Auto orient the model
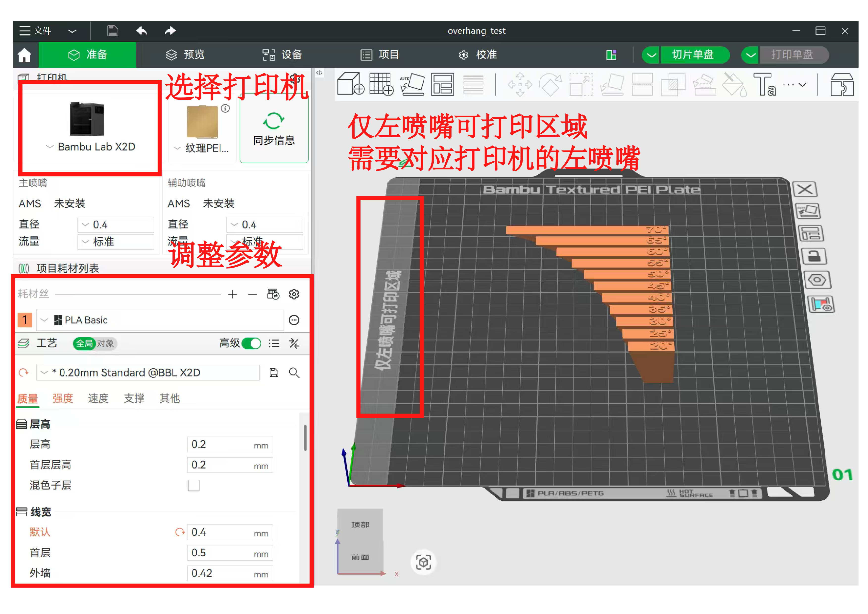 pyautogui.click(x=412, y=84)
